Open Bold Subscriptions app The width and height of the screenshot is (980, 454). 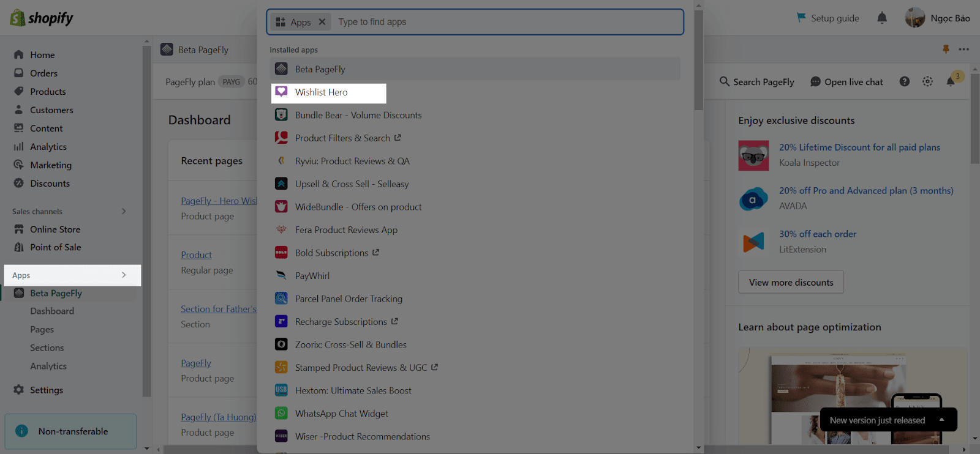point(331,253)
